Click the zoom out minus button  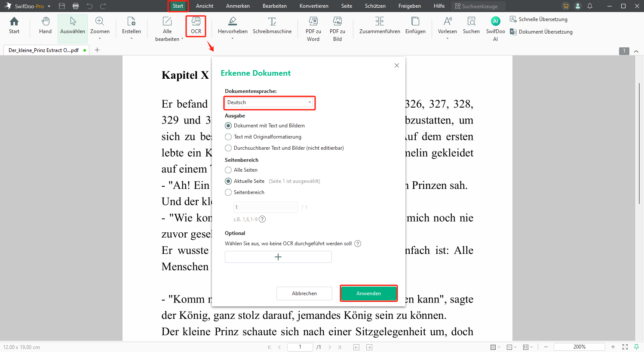pyautogui.click(x=546, y=347)
